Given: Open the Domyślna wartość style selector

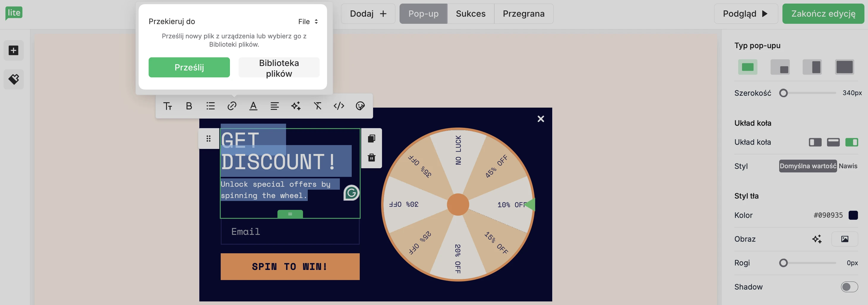Looking at the screenshot, I should (807, 166).
